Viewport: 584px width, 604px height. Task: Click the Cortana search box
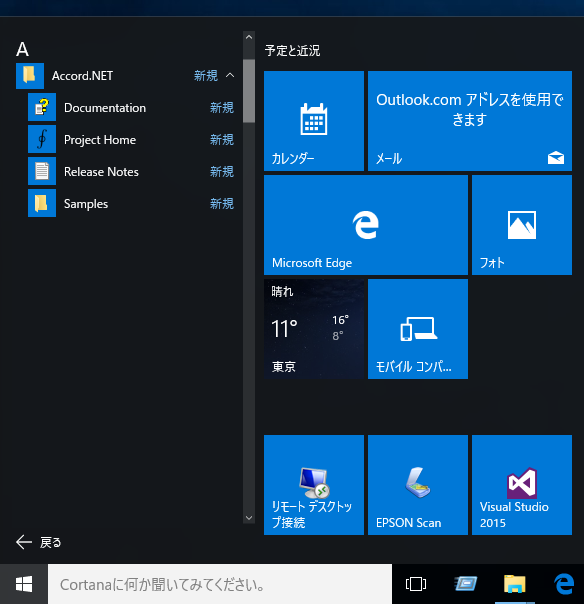(220, 584)
